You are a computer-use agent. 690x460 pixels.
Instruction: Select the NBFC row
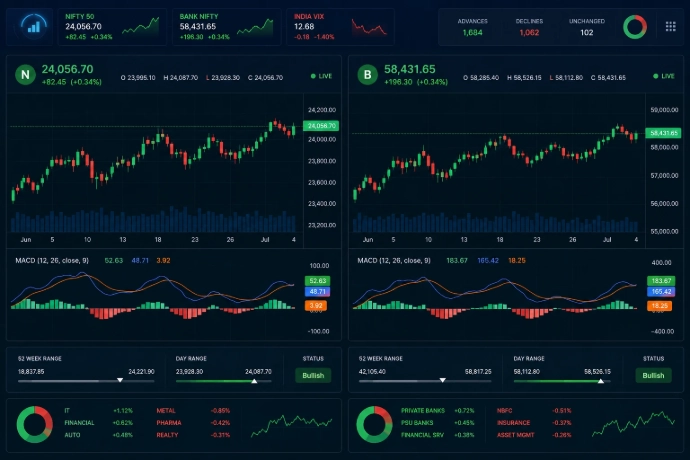click(534, 411)
